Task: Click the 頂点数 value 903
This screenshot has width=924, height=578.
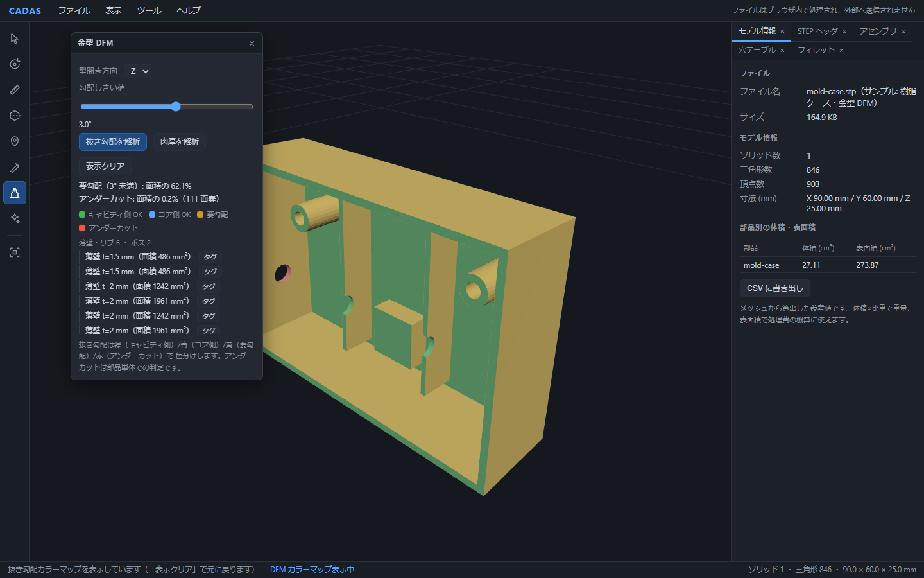Action: [x=813, y=184]
